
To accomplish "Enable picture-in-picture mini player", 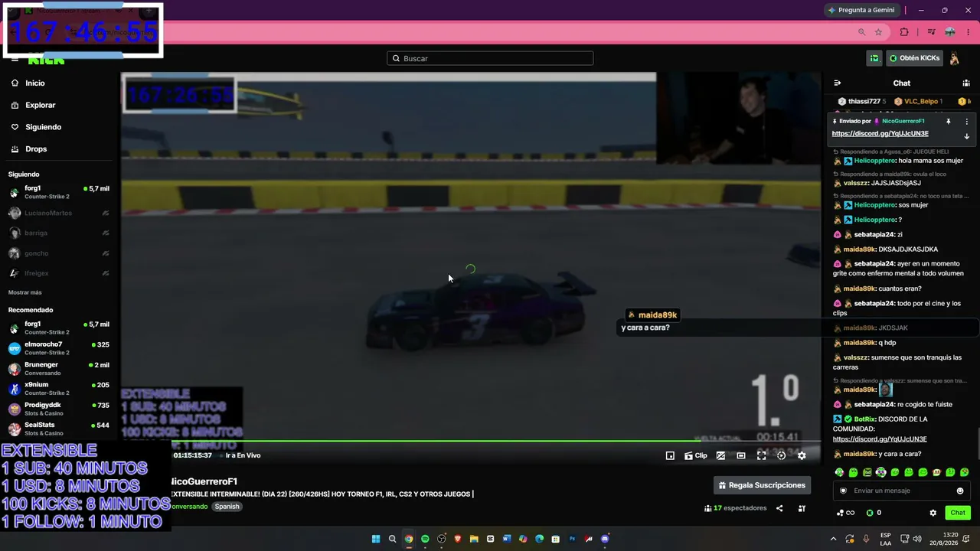I will pyautogui.click(x=670, y=455).
